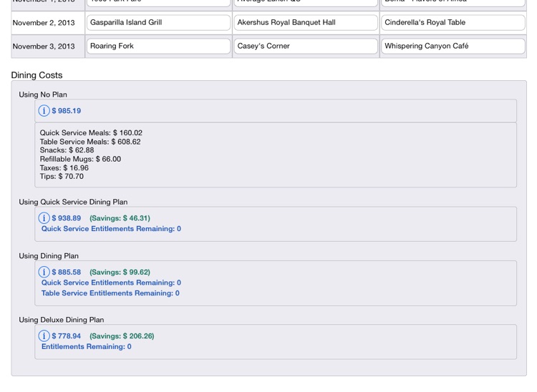Select the Gasparilla Island Grill field
Screen dimensions: 537x392
[158, 23]
